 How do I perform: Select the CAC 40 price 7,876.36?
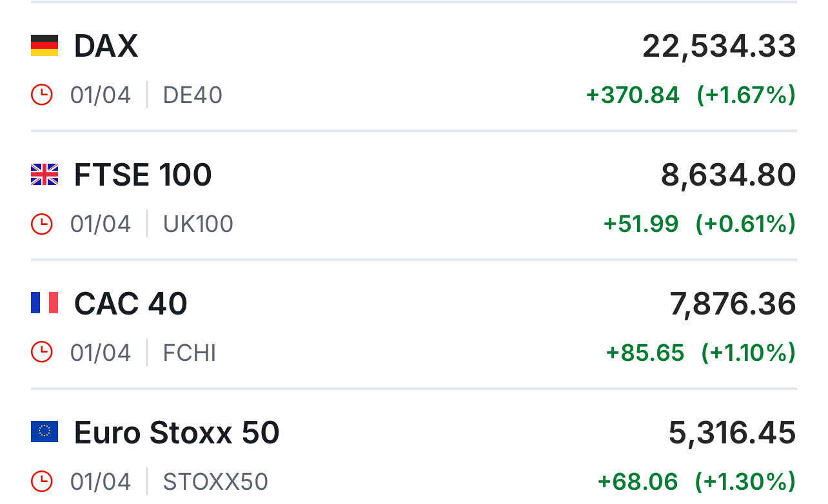[x=733, y=304]
